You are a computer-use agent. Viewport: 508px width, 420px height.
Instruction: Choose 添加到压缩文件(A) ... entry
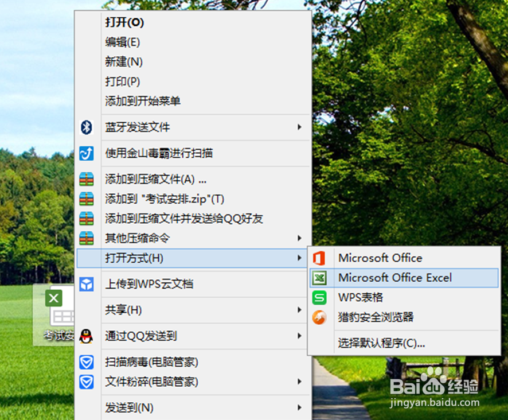[x=193, y=180]
